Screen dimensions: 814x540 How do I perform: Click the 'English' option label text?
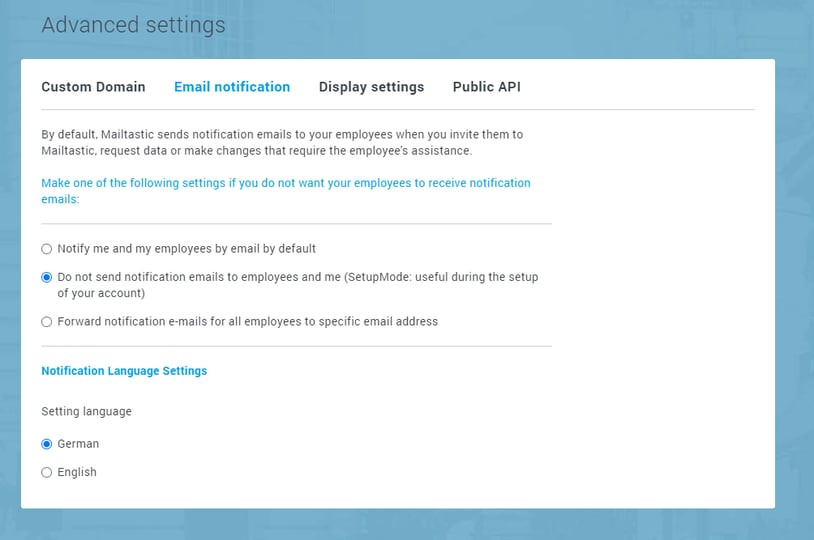point(77,473)
